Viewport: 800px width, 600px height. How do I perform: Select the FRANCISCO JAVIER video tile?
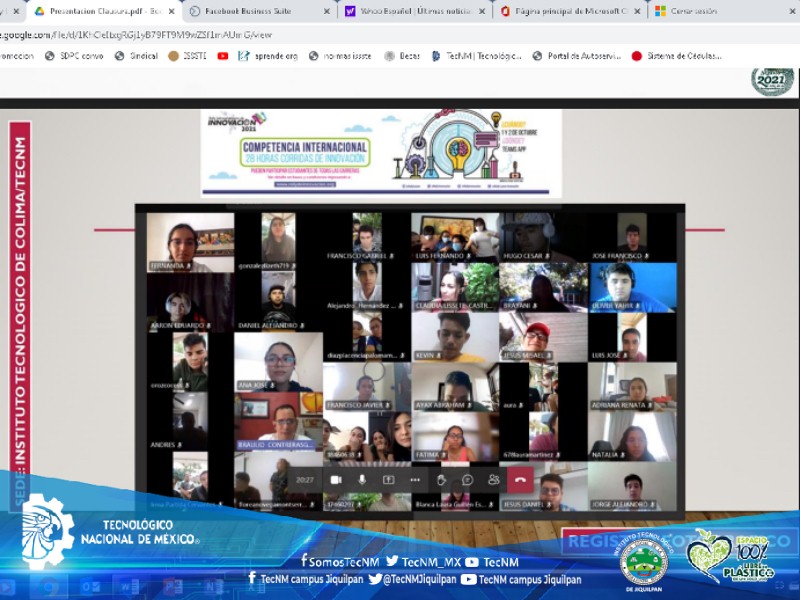(x=367, y=387)
